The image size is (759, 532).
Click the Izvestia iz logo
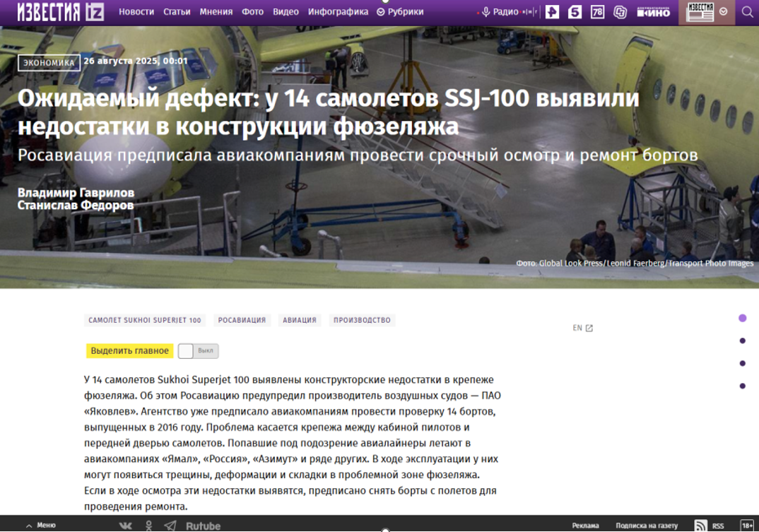[x=61, y=11]
